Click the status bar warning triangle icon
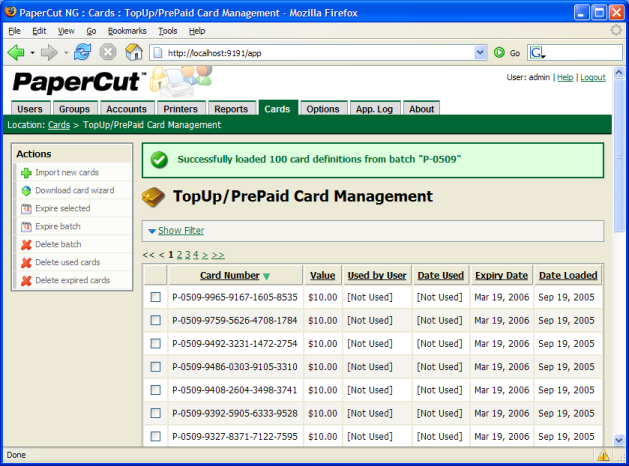629x466 pixels. pyautogui.click(x=603, y=455)
